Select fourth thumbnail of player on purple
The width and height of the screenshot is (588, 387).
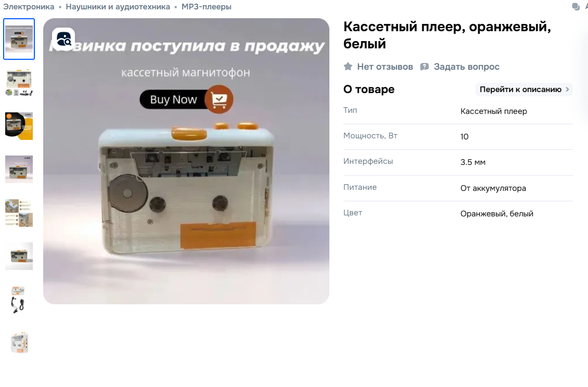[19, 170]
